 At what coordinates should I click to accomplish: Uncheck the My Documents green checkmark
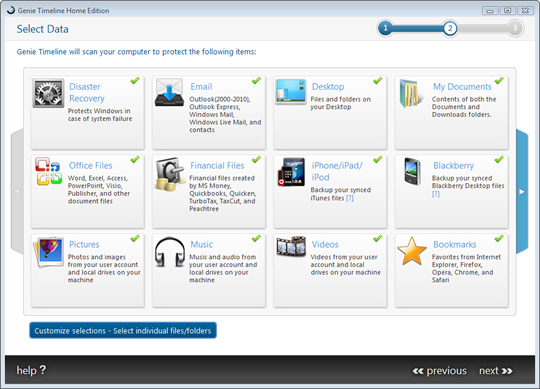tap(499, 81)
